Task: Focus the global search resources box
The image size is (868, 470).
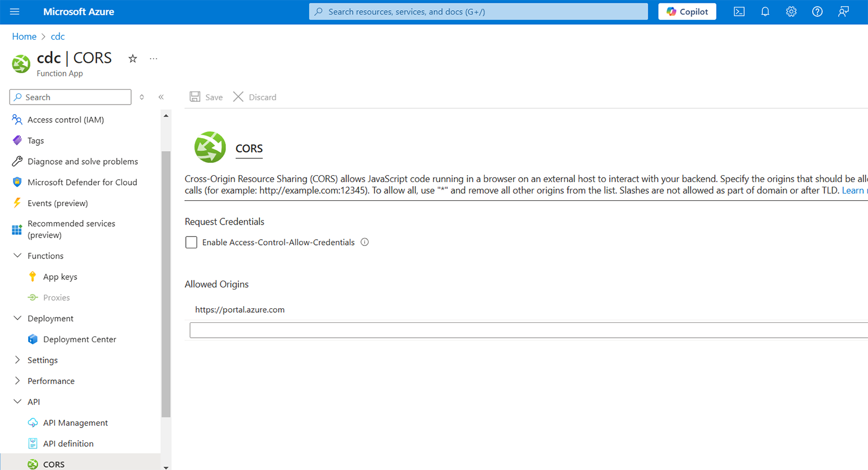Action: tap(478, 11)
